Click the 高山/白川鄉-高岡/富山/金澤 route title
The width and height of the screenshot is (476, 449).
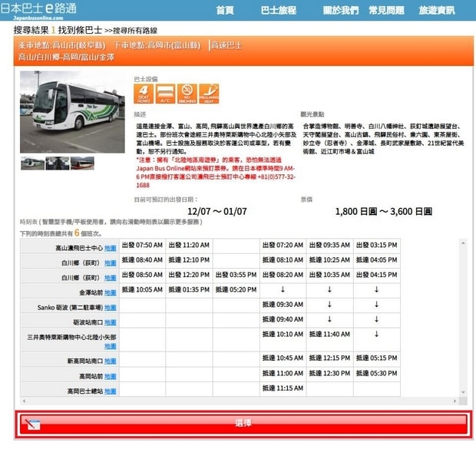(66, 57)
